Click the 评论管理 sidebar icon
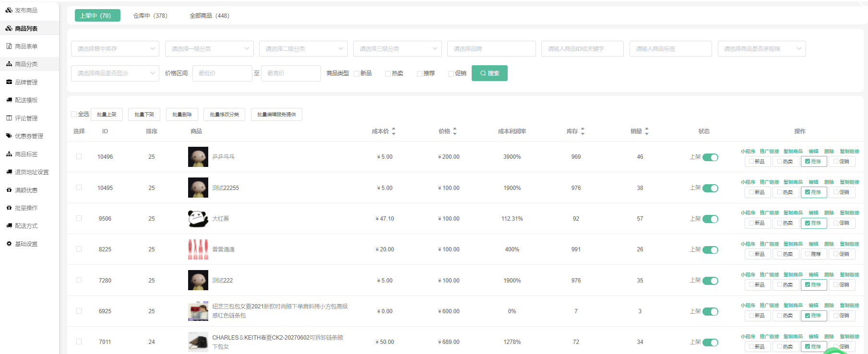 point(9,118)
